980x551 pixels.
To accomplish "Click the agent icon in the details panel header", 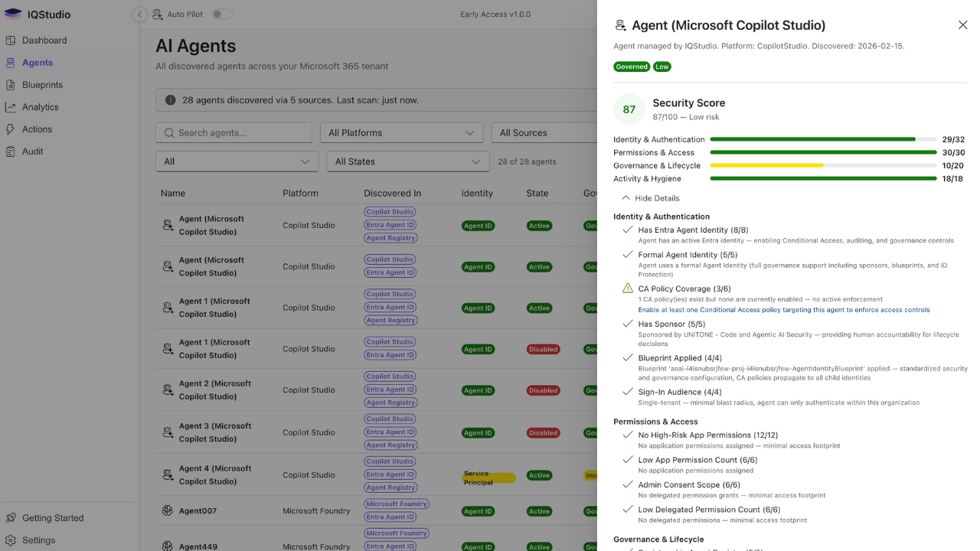I will point(620,25).
